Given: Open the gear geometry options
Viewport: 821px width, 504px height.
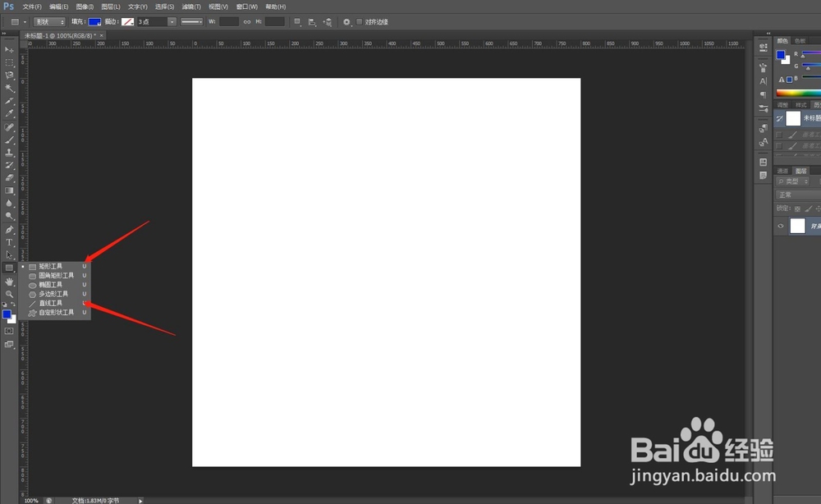Looking at the screenshot, I should click(x=346, y=22).
